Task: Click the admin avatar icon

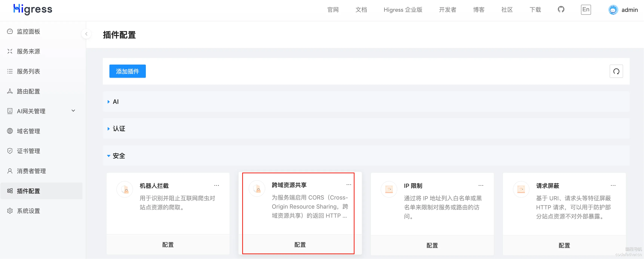Action: pos(613,10)
